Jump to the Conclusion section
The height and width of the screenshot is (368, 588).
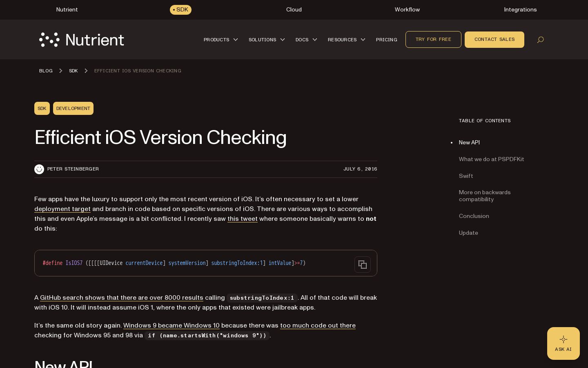[x=474, y=216]
